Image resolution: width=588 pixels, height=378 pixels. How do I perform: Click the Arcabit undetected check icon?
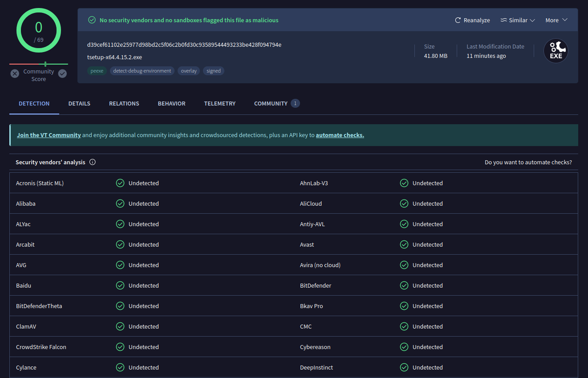tap(120, 244)
